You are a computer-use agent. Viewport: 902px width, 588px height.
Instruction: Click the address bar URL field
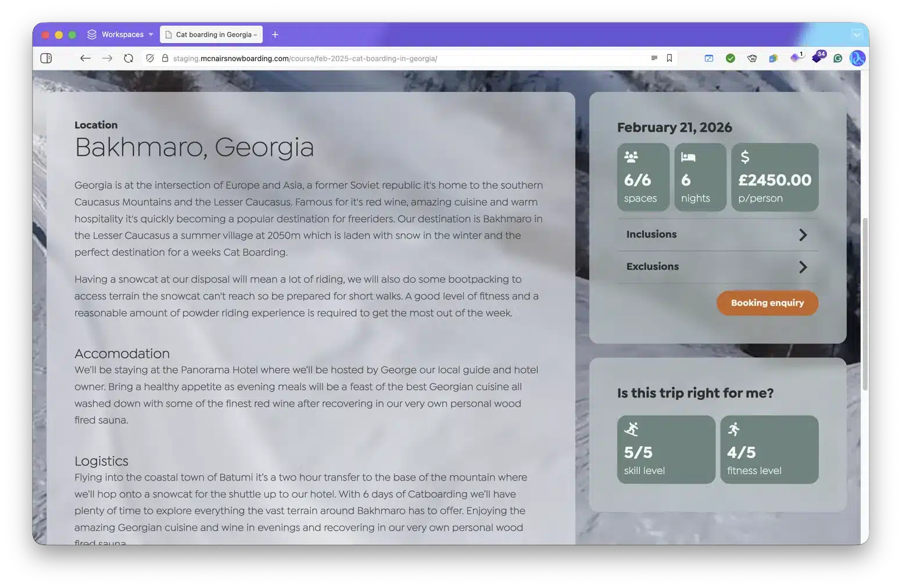407,58
